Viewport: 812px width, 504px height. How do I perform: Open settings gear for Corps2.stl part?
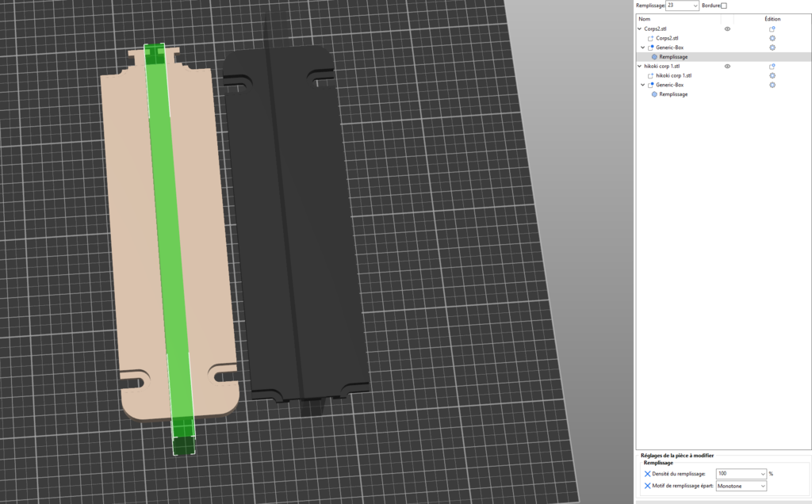(x=772, y=38)
